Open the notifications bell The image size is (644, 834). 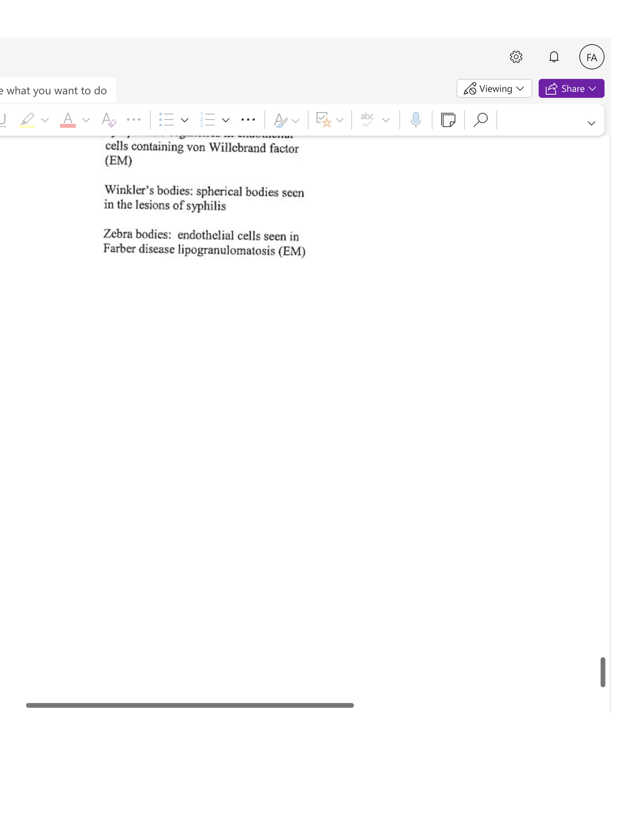point(554,57)
